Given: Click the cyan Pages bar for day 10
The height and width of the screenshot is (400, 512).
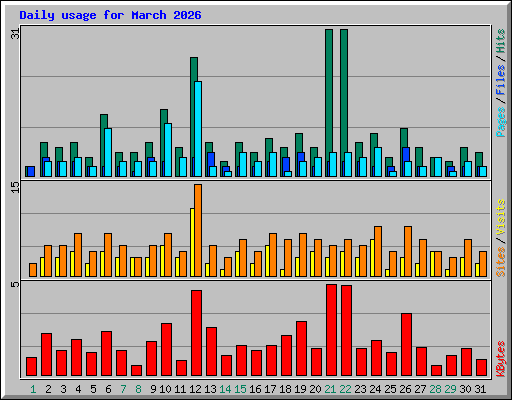Looking at the screenshot, I should tap(168, 150).
